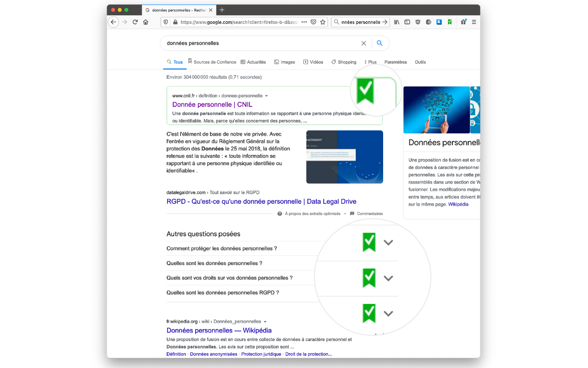Click the Commentaires feedback link
Viewport: 588px width, 368px height.
(370, 213)
